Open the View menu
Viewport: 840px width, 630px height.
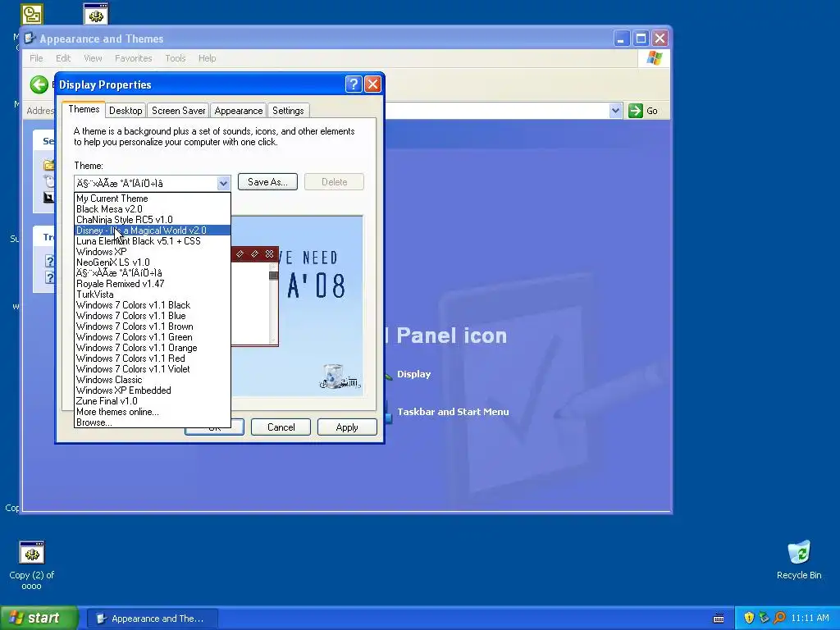click(93, 58)
